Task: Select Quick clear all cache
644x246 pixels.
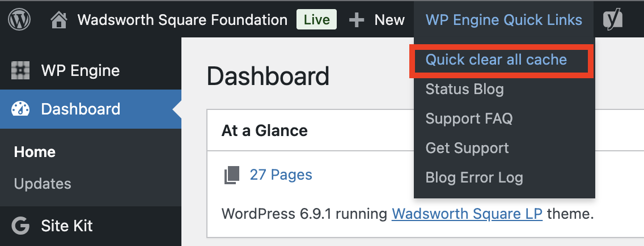Action: pos(496,60)
